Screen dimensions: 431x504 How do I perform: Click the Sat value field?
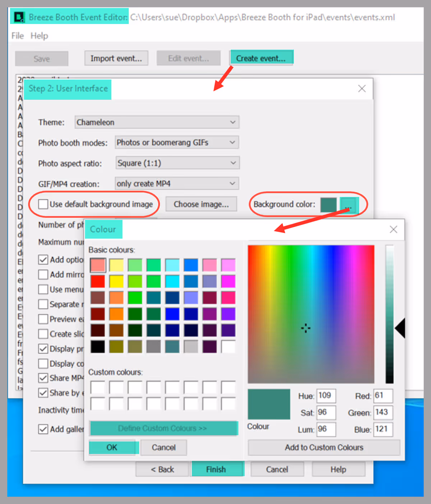(x=326, y=412)
